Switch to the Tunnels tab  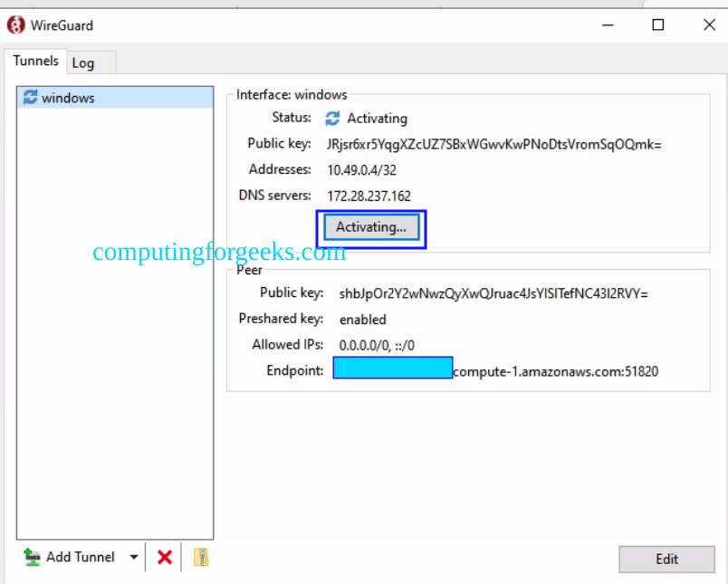[x=35, y=61]
